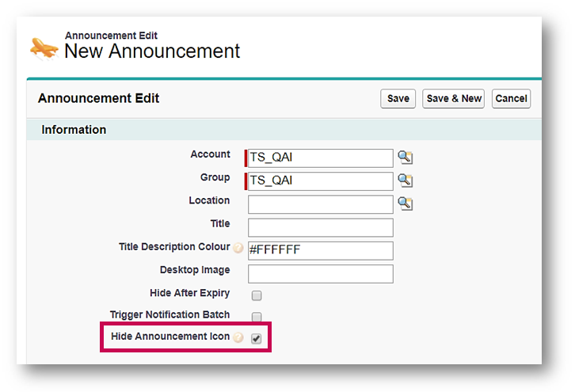Focus the Account text field

coord(321,158)
